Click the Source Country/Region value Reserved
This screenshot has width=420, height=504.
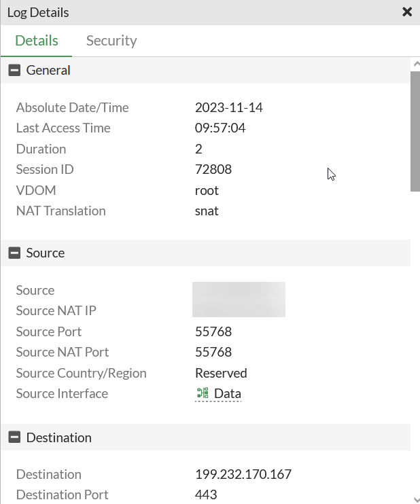pyautogui.click(x=221, y=373)
